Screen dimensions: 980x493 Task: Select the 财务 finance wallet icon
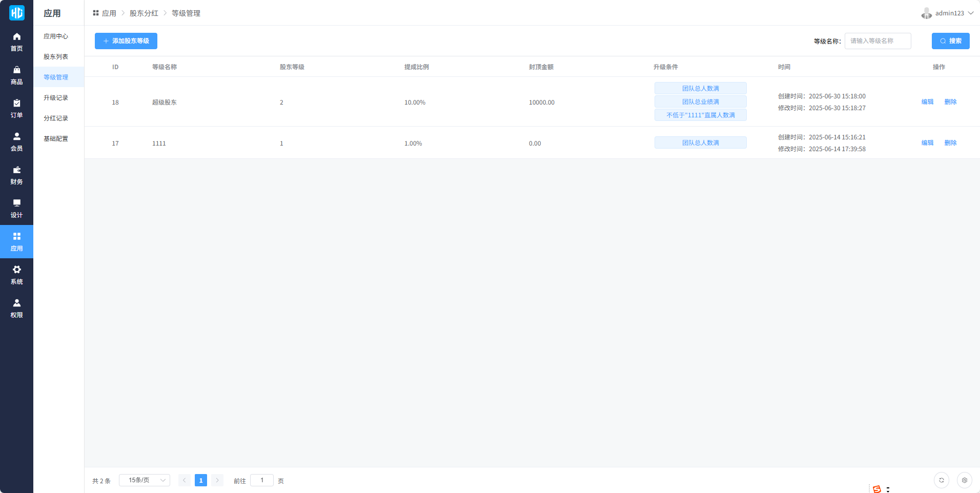pos(16,170)
